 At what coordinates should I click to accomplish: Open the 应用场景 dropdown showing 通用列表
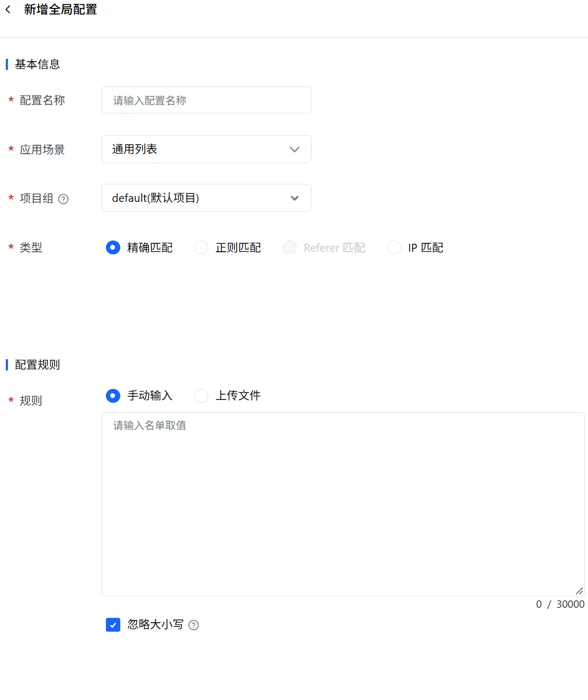point(207,149)
